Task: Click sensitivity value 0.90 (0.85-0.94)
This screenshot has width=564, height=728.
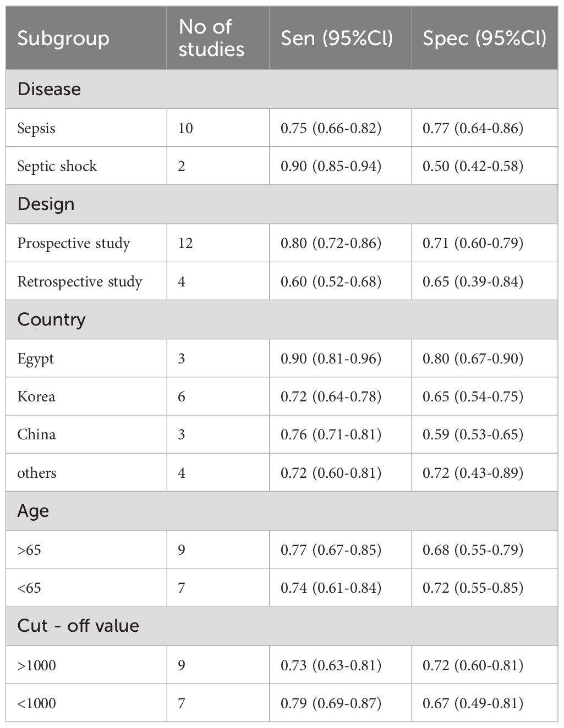Action: (x=331, y=166)
